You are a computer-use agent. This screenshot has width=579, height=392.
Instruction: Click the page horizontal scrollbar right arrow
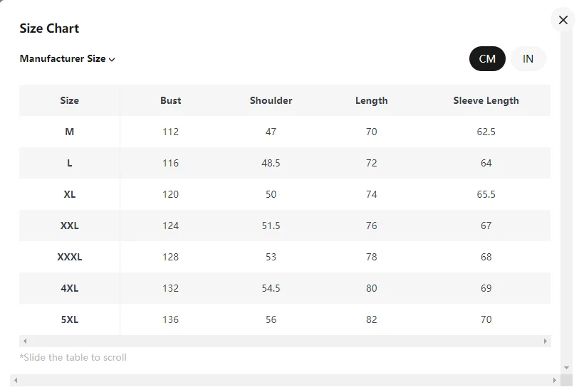[554, 380]
